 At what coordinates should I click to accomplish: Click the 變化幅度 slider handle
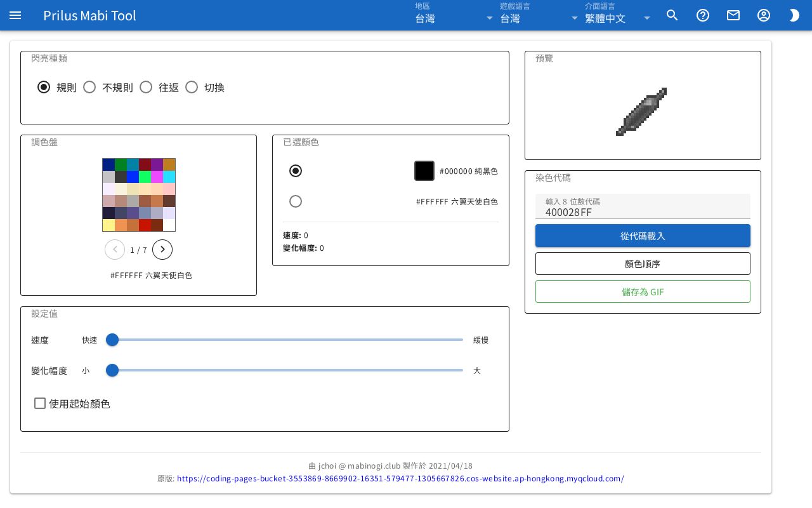112,370
